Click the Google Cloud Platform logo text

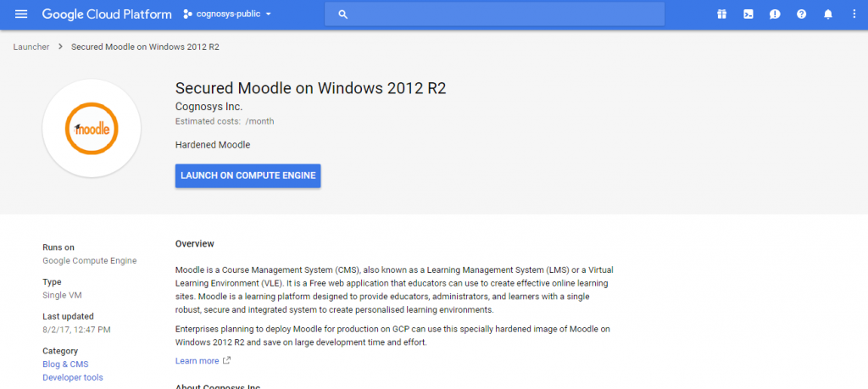point(106,14)
